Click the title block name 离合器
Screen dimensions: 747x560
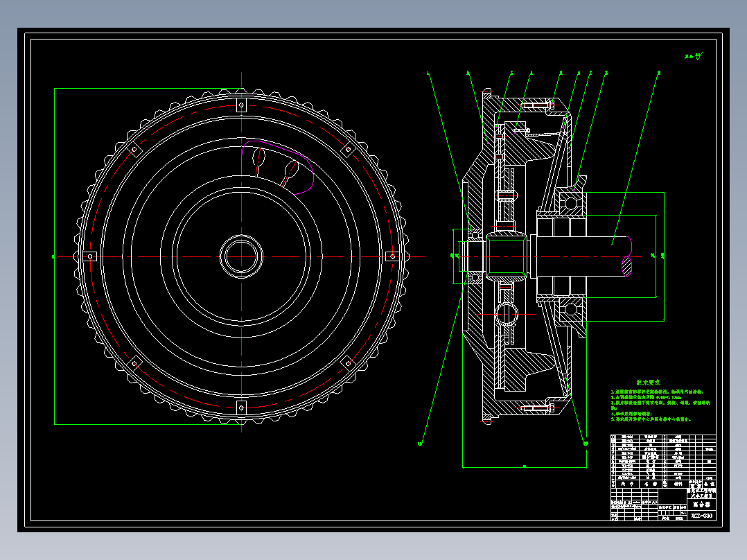[x=701, y=505]
